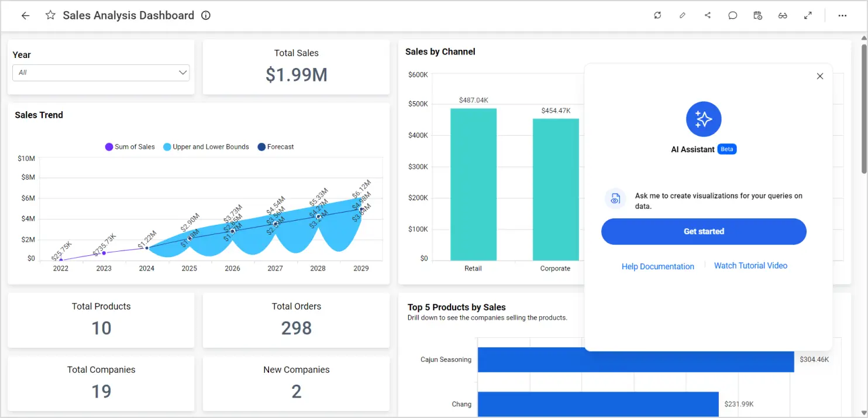The width and height of the screenshot is (868, 418).
Task: Enter fullscreen with the expand arrows icon
Action: [x=808, y=16]
